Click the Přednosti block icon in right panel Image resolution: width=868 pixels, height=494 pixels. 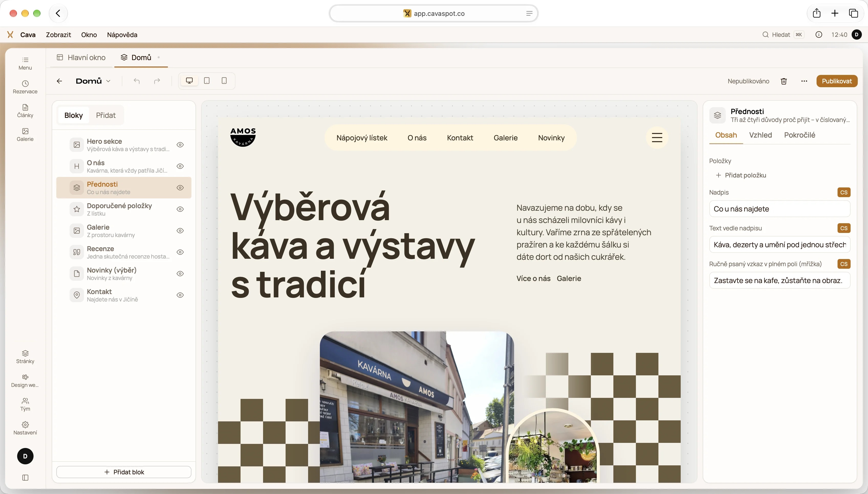[718, 115]
